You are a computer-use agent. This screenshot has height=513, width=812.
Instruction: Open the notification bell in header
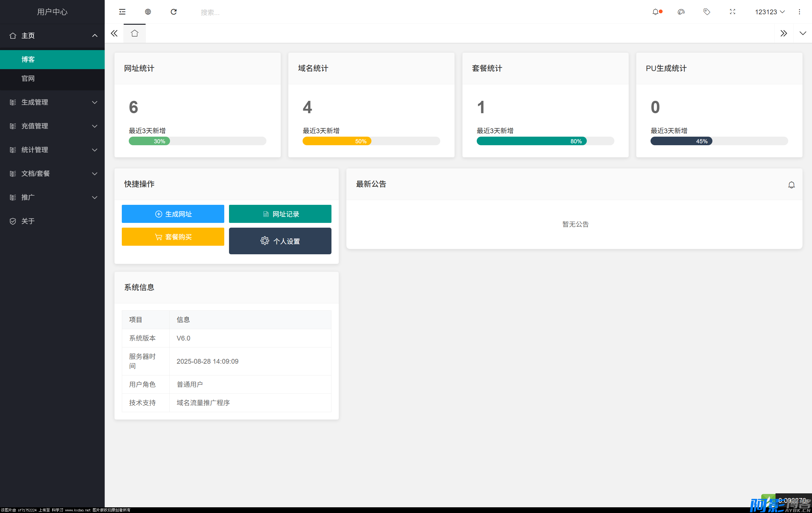click(655, 12)
